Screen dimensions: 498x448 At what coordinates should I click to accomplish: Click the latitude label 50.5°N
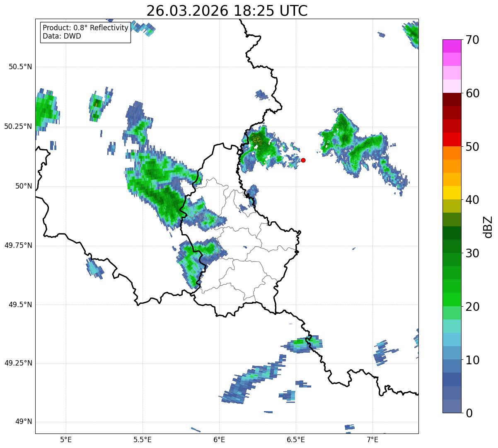point(20,67)
